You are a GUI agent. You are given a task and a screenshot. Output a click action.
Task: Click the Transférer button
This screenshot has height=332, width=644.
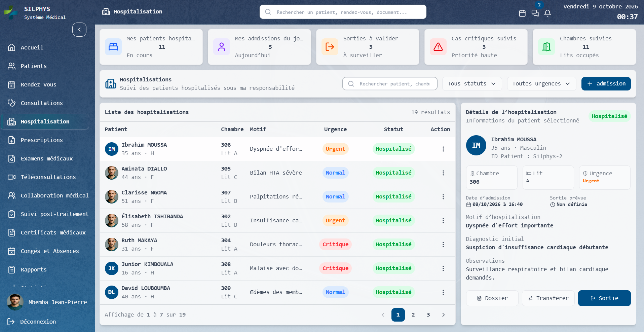[548, 298]
